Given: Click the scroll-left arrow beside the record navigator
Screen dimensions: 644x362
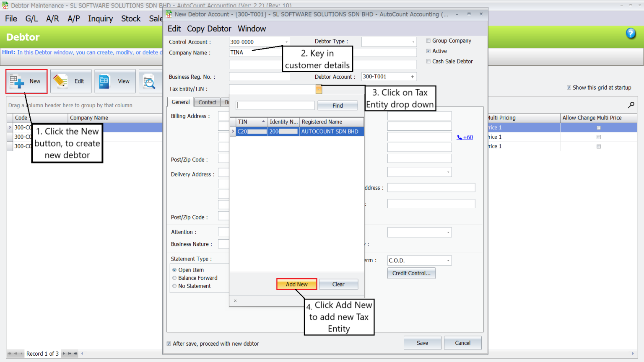Looking at the screenshot, I should click(82, 354).
